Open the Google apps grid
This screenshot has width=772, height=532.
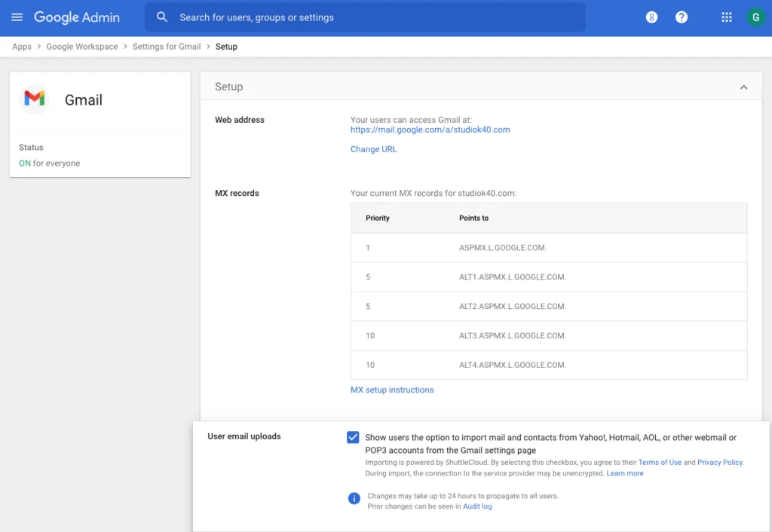[727, 17]
